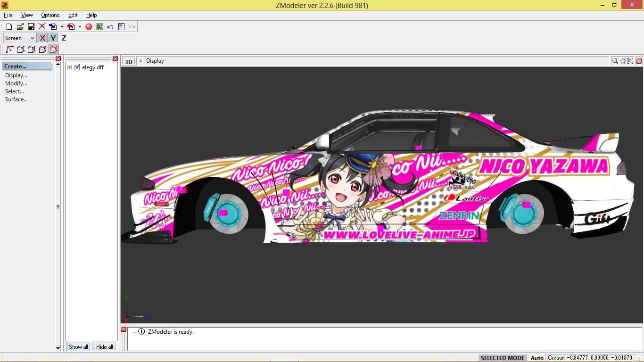Open the Help menu
Image resolution: width=644 pixels, height=362 pixels.
91,15
